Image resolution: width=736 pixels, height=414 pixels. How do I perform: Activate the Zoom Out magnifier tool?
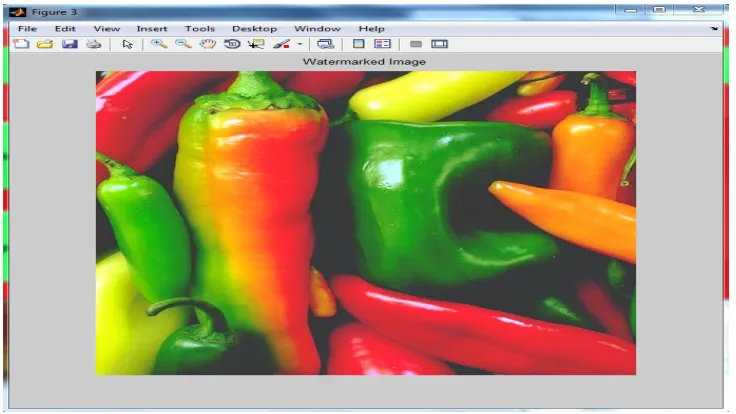[x=183, y=44]
